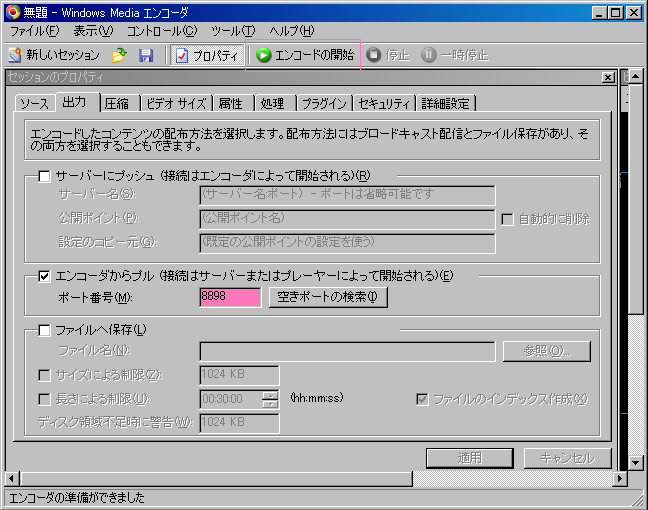
Task: Click the horizontal scrollbar thumb
Action: coord(216,479)
